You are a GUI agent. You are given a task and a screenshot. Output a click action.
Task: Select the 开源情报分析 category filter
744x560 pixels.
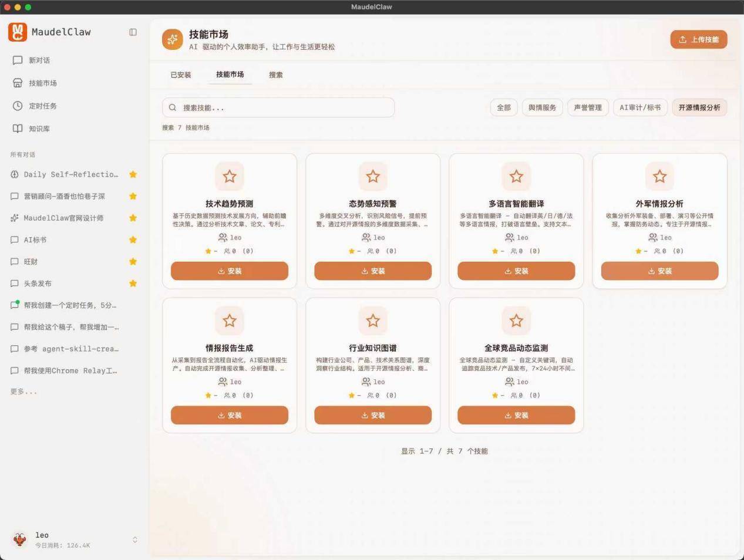pos(699,107)
